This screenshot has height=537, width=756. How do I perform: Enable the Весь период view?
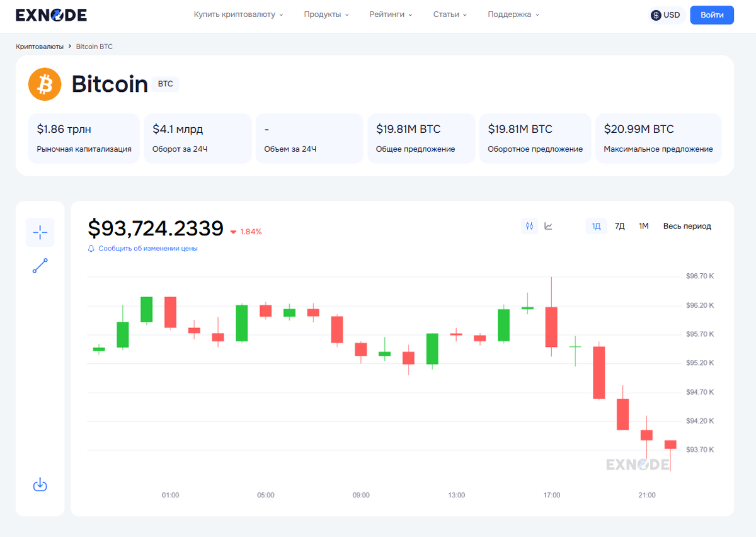[x=687, y=225]
